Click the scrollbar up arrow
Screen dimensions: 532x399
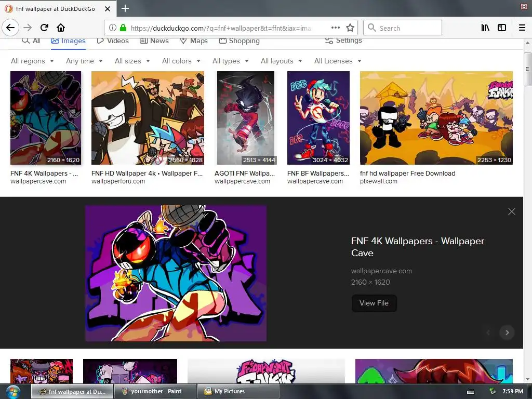527,43
